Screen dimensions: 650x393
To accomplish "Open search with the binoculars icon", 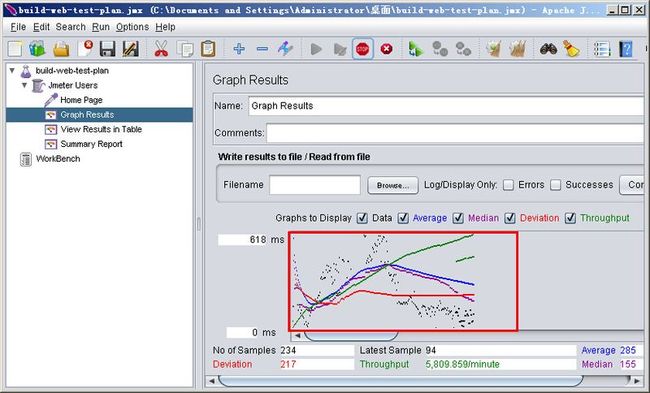I will [548, 49].
